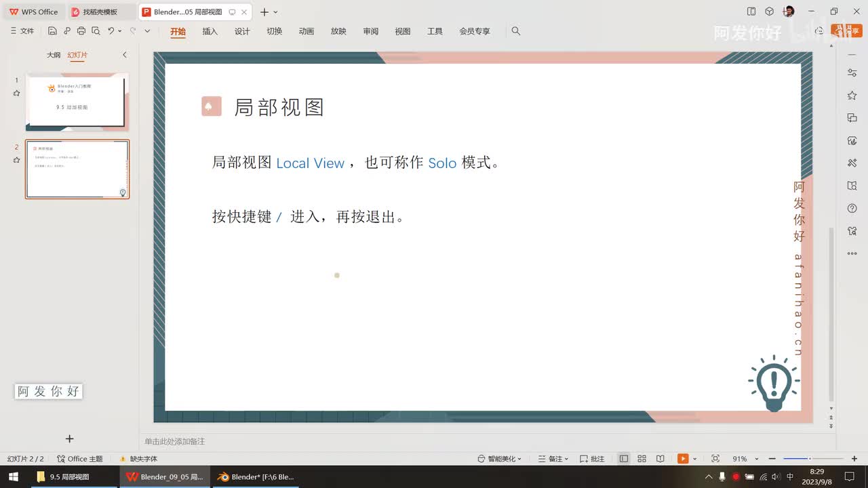Click the star icon in right sidebar
Screen dimensions: 868x488
[852, 96]
